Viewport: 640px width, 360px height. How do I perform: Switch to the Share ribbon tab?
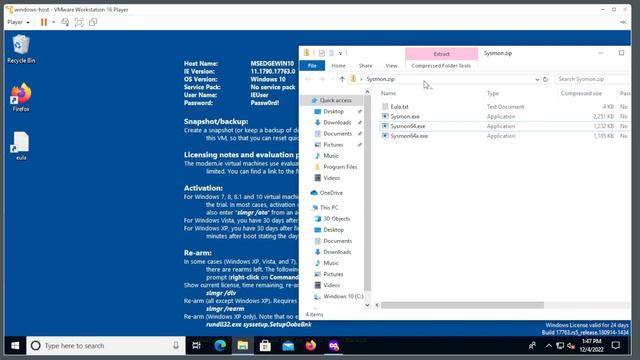pos(365,66)
